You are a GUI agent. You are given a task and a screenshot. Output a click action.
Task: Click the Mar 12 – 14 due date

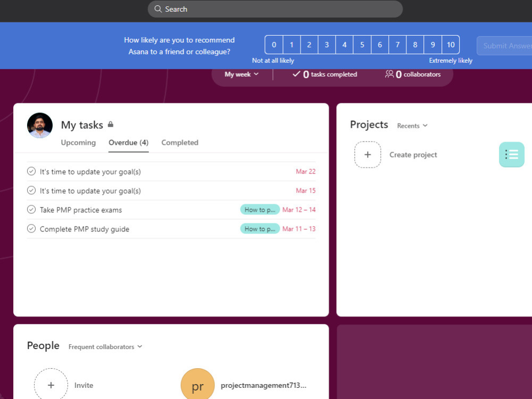pos(299,210)
